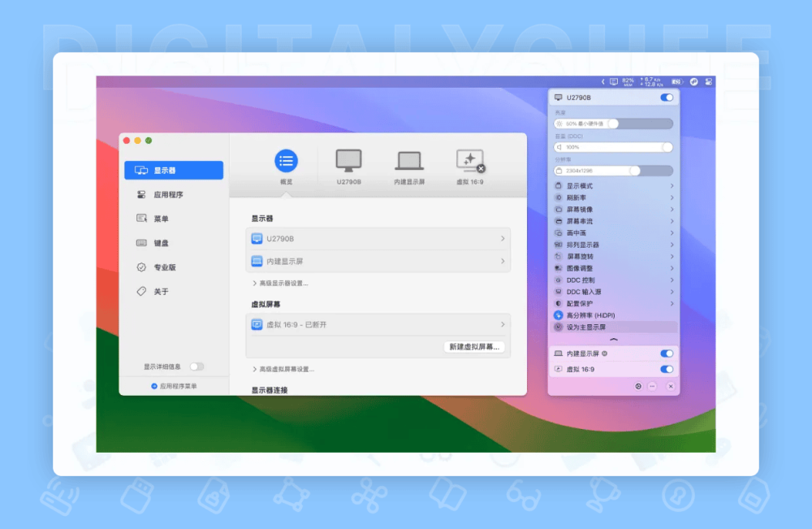The width and height of the screenshot is (812, 529).
Task: Open Control Center from the menu bar
Action: coord(709,82)
